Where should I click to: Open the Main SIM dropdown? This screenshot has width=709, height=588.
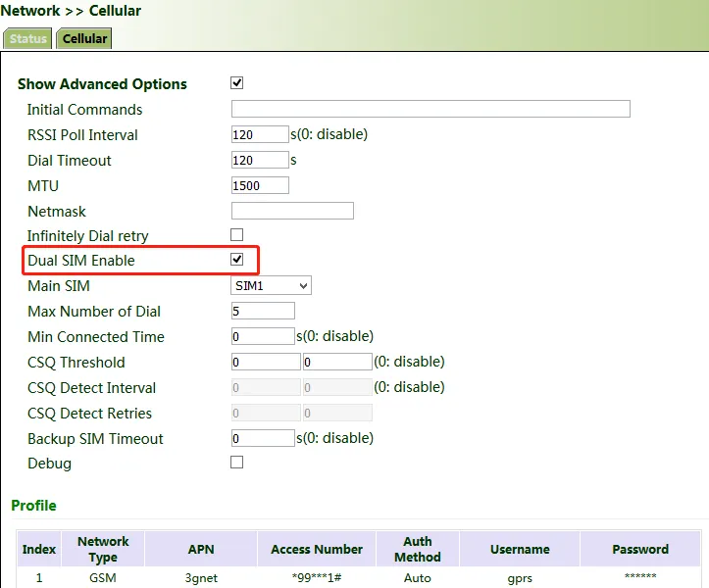271,285
